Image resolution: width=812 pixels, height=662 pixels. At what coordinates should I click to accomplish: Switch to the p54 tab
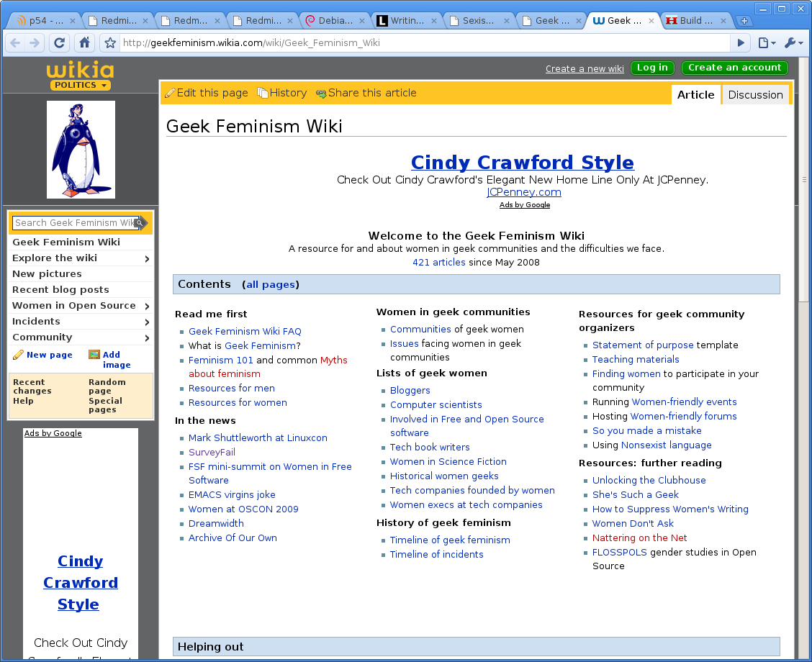40,21
